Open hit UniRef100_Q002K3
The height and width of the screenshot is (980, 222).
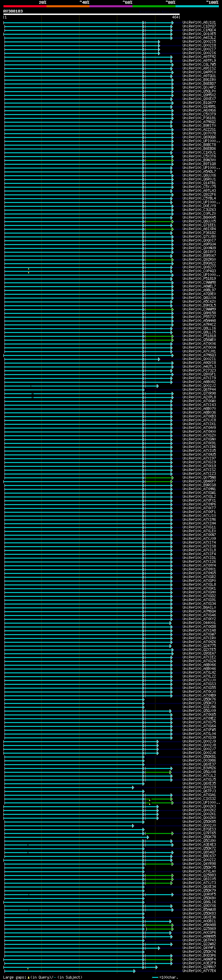(199, 806)
